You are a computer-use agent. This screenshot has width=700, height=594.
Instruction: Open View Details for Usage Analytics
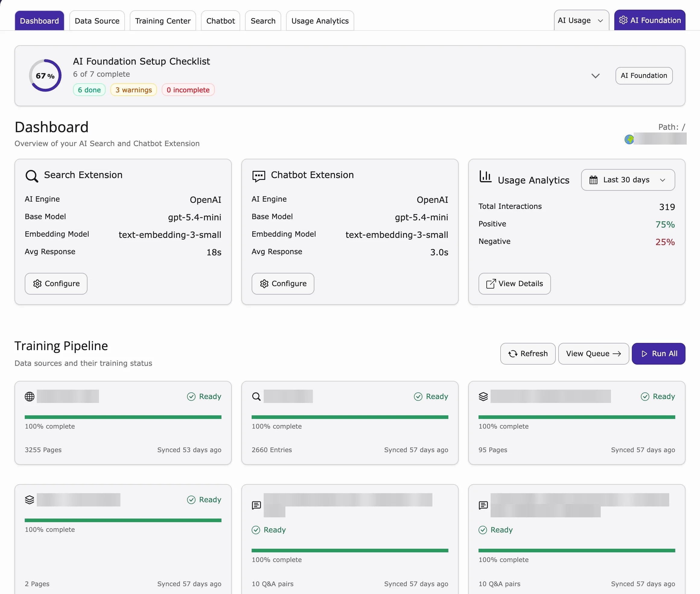tap(514, 283)
